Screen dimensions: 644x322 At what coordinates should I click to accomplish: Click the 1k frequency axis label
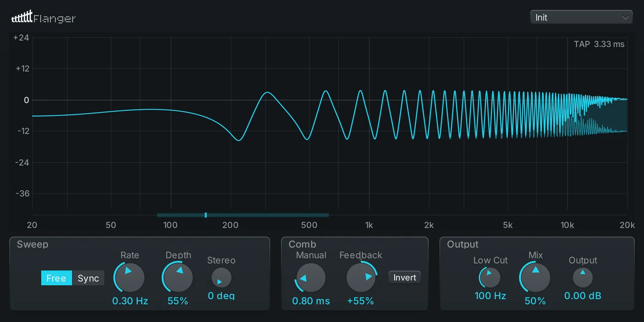coord(369,225)
